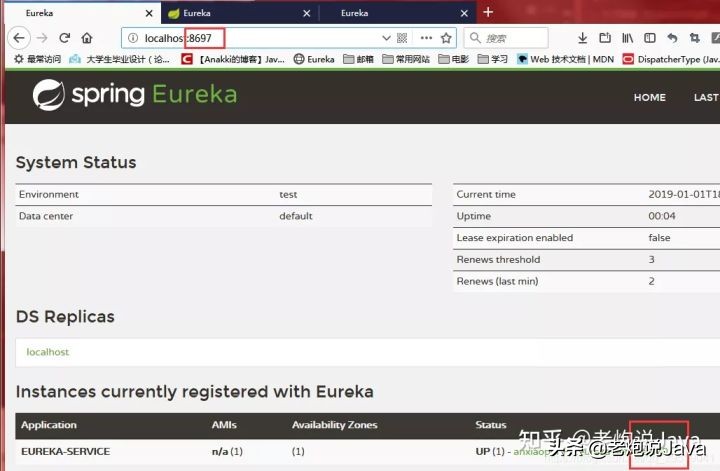720x471 pixels.
Task: Open a new tab with plus button
Action: click(x=488, y=12)
